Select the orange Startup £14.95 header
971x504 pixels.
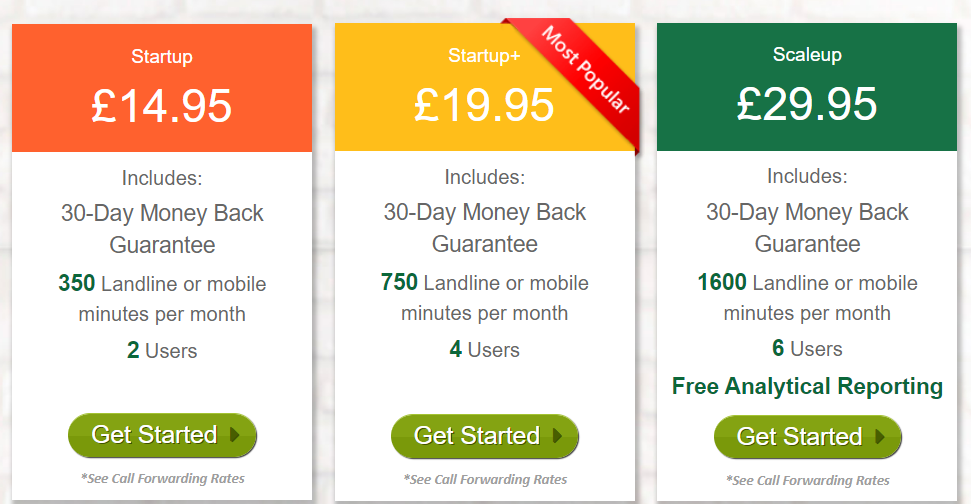(162, 90)
